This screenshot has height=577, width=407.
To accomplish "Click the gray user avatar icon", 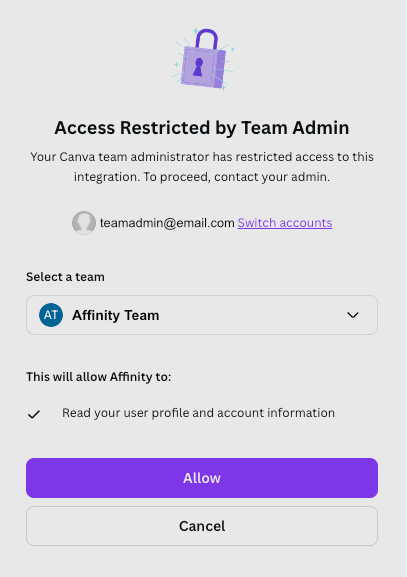I will [84, 223].
